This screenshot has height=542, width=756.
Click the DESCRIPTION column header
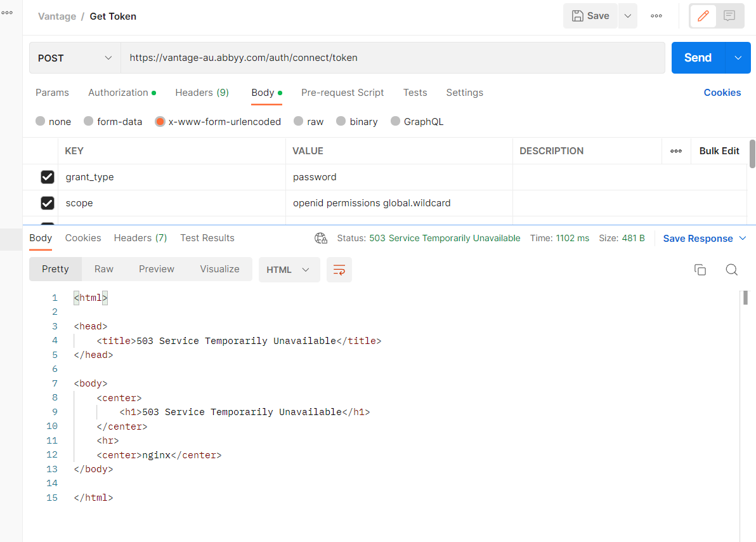pyautogui.click(x=551, y=151)
